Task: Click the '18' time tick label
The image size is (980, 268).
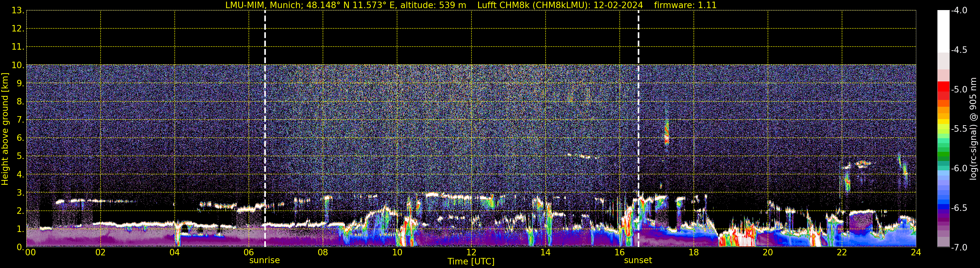Action: 694,252
